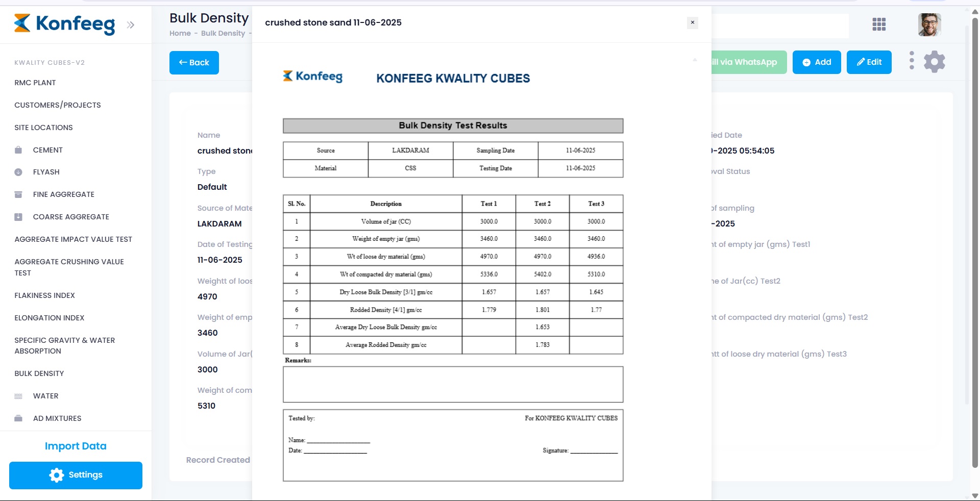
Task: Go to Bulk Density menu item
Action: click(39, 373)
